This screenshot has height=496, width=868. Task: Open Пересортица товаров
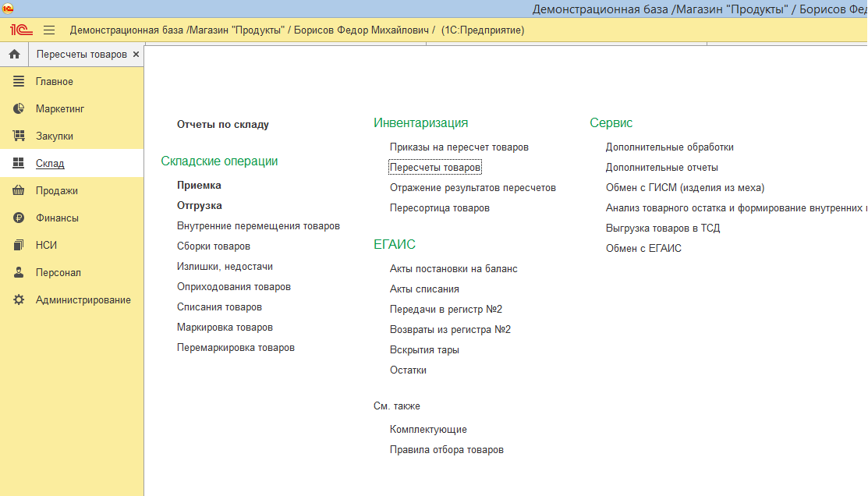(x=440, y=208)
